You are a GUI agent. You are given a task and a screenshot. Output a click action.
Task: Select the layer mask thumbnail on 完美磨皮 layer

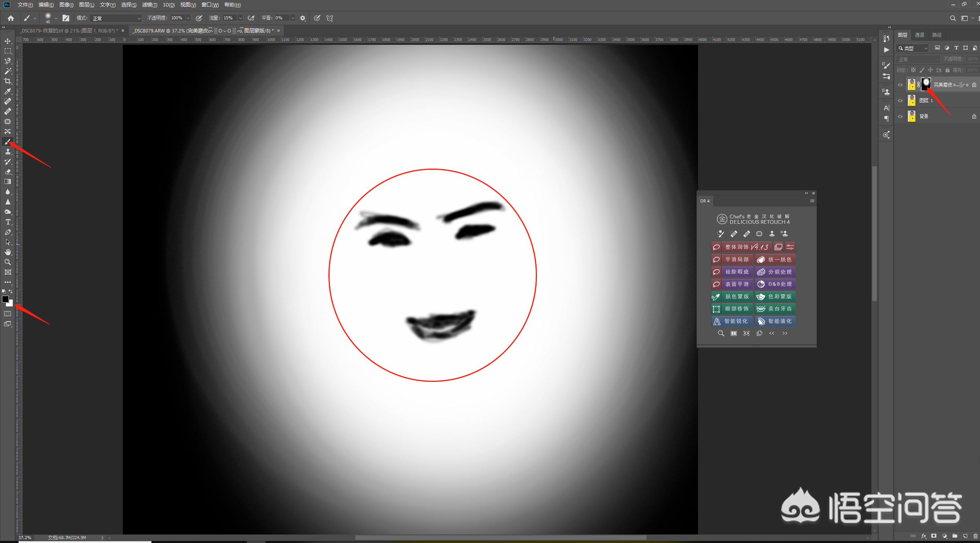(926, 84)
